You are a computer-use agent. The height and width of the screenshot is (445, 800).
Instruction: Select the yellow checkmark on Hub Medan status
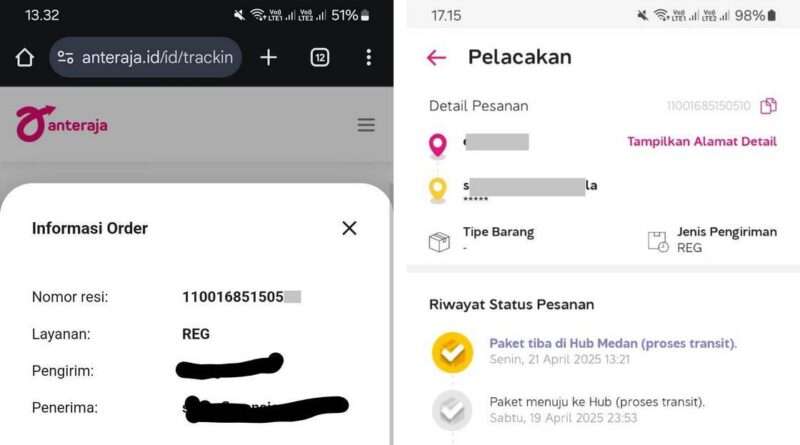click(452, 352)
